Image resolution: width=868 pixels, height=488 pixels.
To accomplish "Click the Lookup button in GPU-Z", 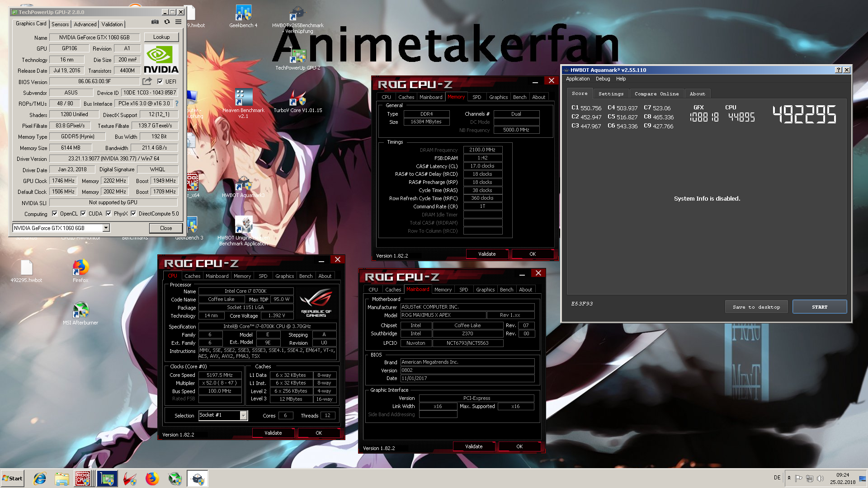I will [161, 37].
